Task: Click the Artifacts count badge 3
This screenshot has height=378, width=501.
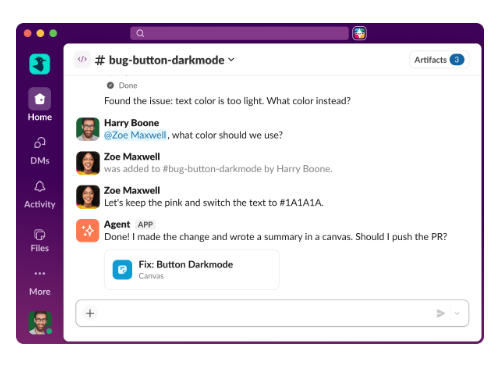Action: (x=457, y=60)
